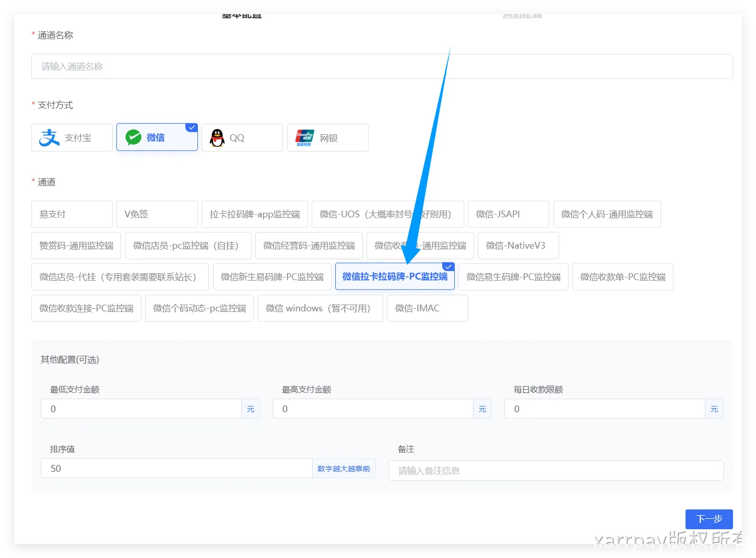This screenshot has width=756, height=558.
Task: Select the UnionPay 网银 payment icon
Action: tap(305, 138)
